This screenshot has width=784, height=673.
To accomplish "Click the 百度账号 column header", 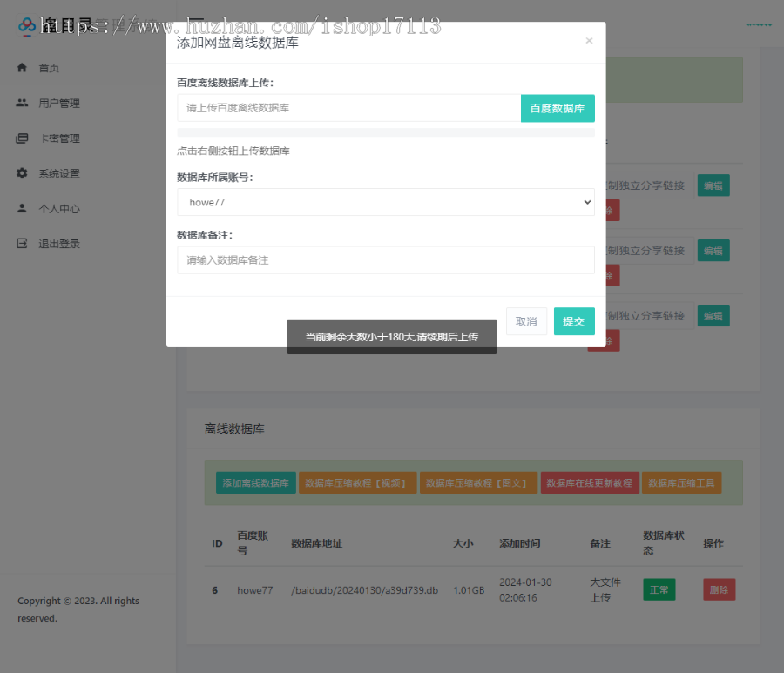I will click(253, 543).
